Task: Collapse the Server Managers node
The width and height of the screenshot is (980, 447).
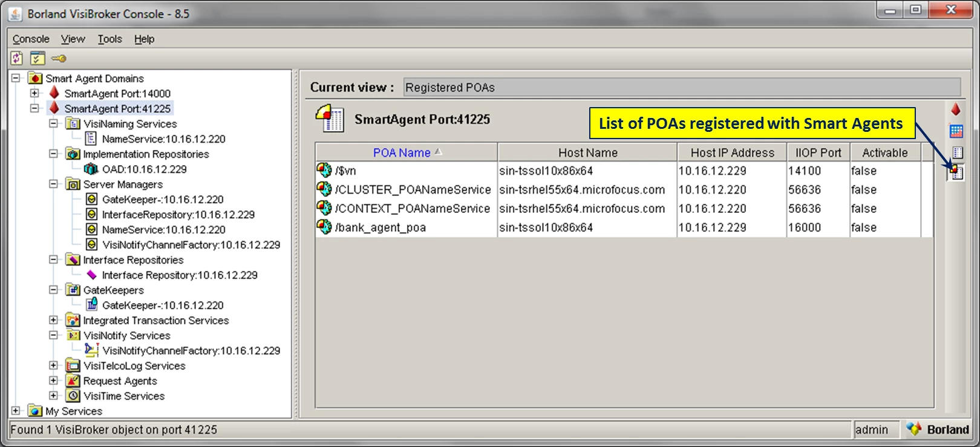Action: tap(53, 184)
